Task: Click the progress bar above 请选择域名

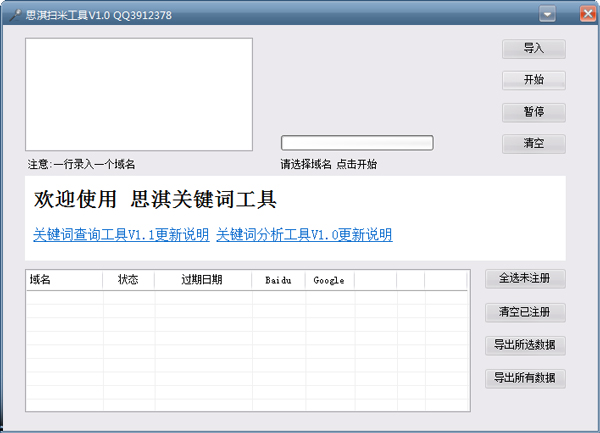Action: coord(357,142)
